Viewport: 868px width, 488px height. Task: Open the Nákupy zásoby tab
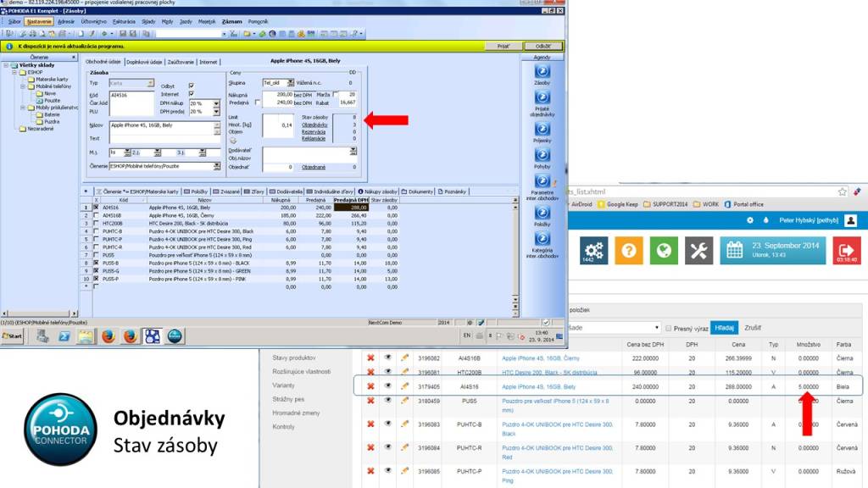click(377, 191)
